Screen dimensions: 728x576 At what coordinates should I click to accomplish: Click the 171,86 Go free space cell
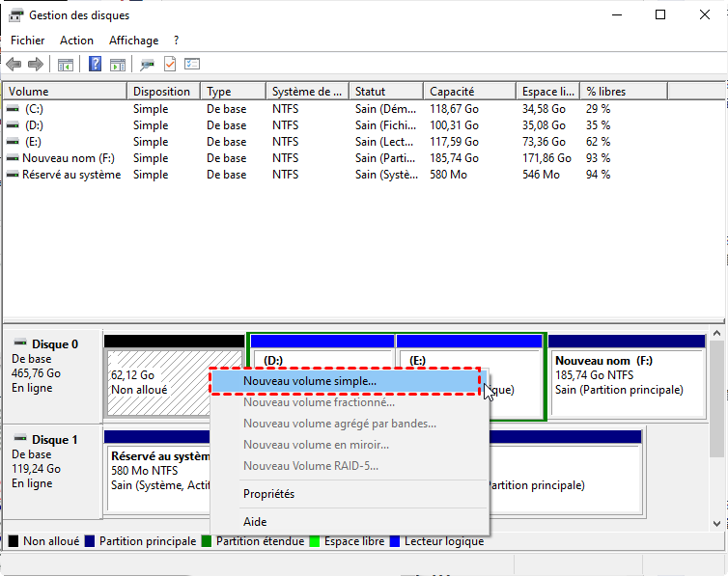[546, 158]
